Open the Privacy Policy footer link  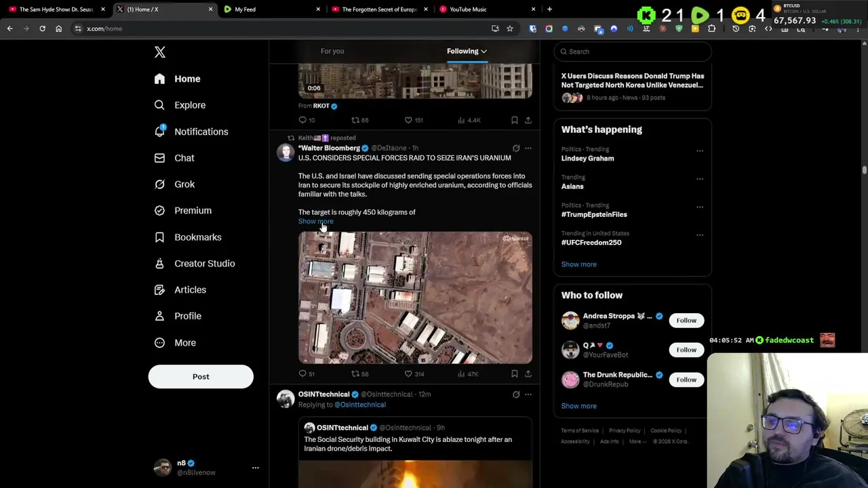tap(625, 431)
